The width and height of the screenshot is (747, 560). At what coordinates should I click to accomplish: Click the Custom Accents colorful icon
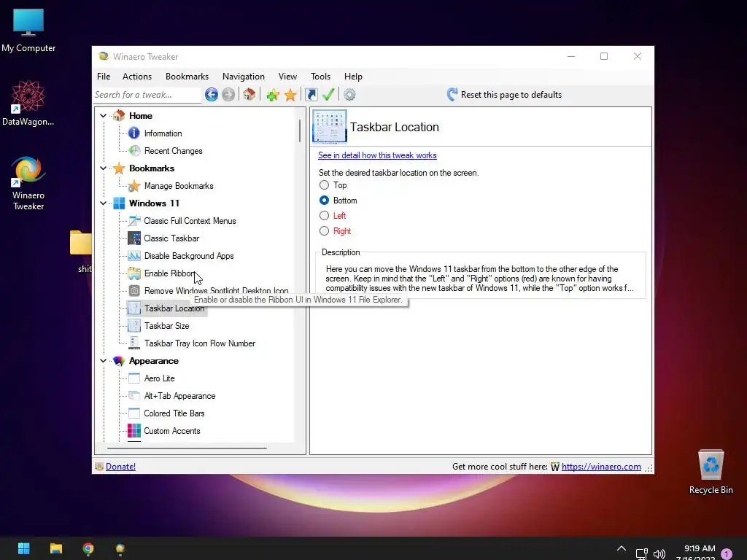pyautogui.click(x=134, y=431)
